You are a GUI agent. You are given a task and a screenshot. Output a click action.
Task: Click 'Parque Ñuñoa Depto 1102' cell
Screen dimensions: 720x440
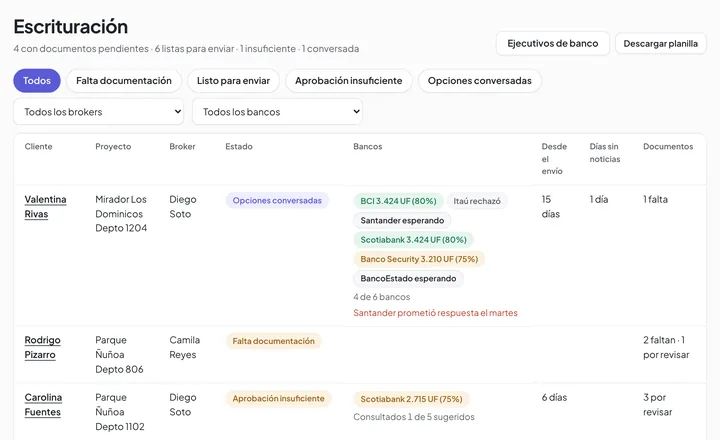tap(120, 412)
